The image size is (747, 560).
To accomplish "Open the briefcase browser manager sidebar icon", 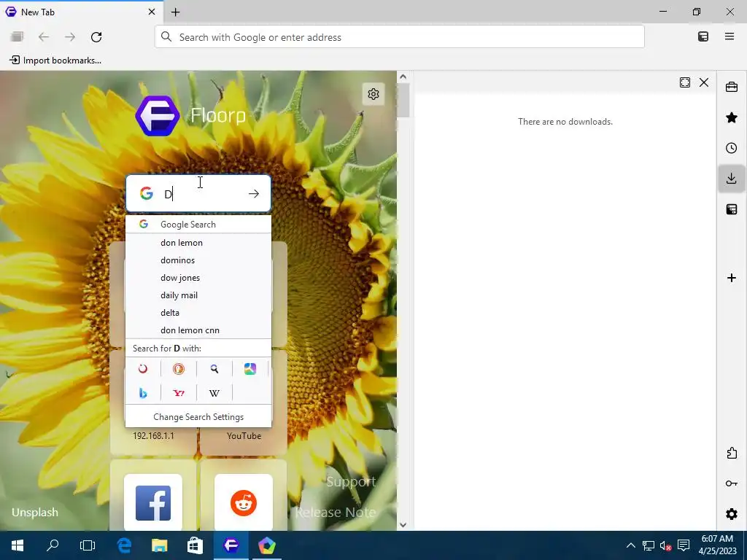I will pyautogui.click(x=731, y=87).
